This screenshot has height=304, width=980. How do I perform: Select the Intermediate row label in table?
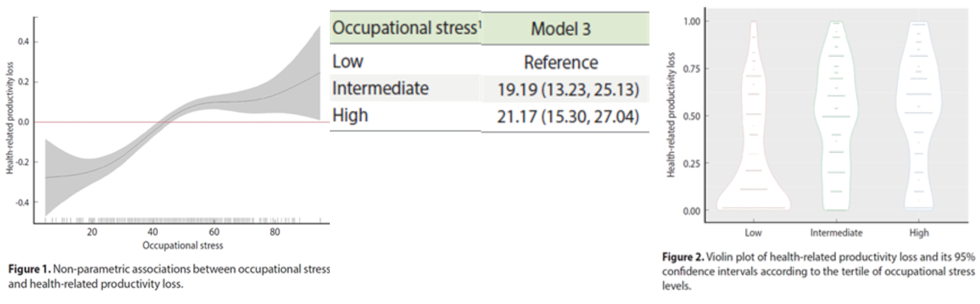point(380,88)
